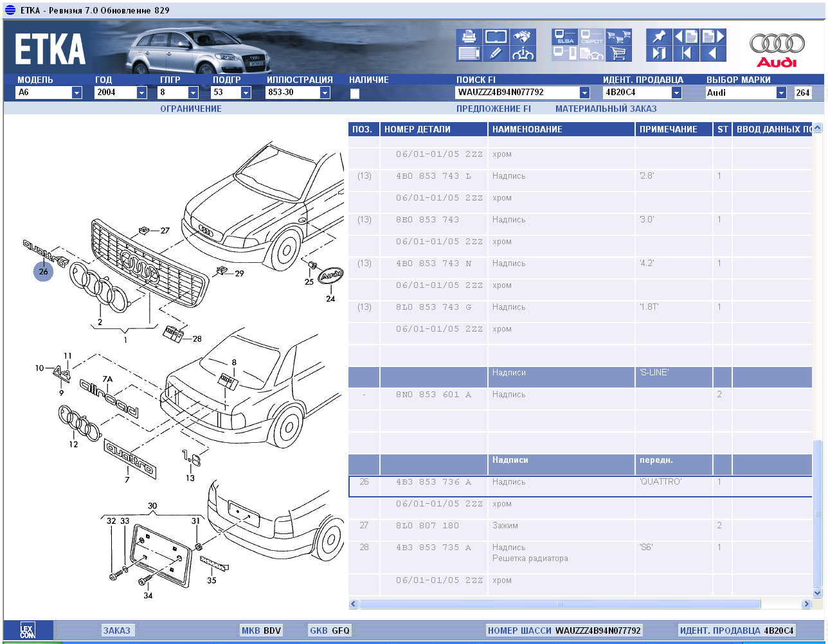Image resolution: width=828 pixels, height=644 pixels.
Task: Open the Материальный заказ menu
Action: [606, 109]
